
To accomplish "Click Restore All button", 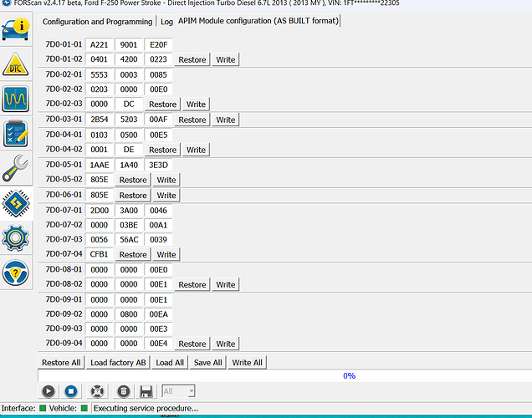I will click(x=61, y=362).
